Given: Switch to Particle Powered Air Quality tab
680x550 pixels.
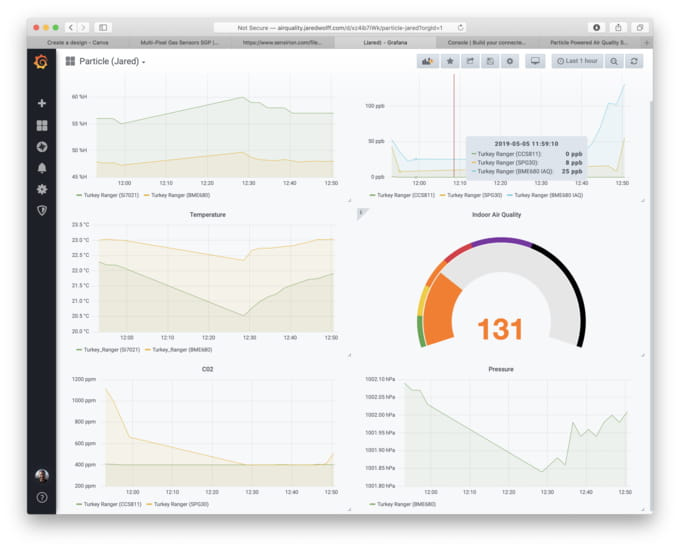Looking at the screenshot, I should (589, 43).
